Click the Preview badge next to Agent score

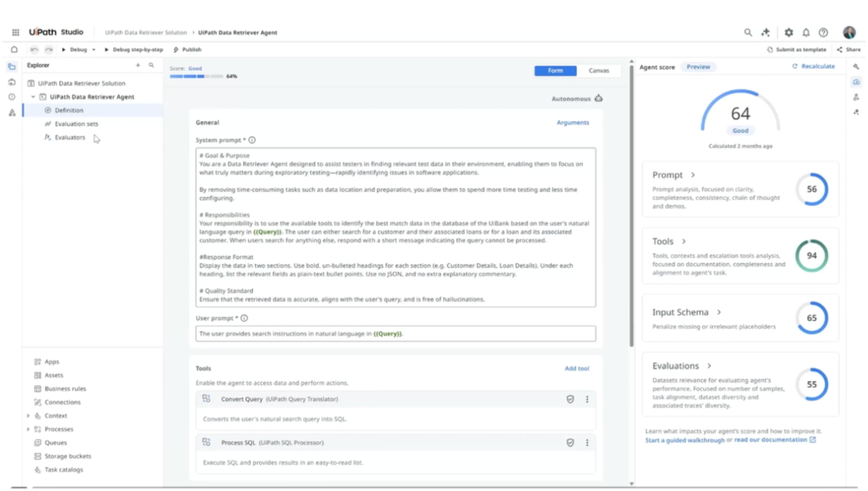point(698,67)
